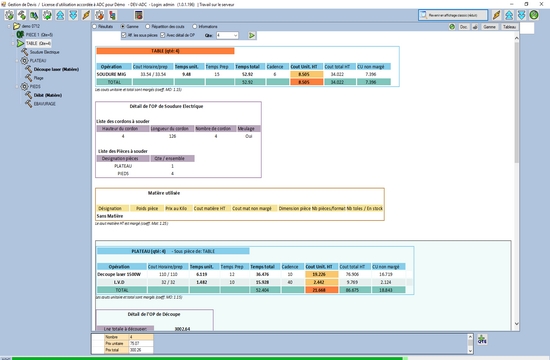Click the right toolbar blue down arrow
Viewport: 550px width, 360px height.
click(x=522, y=15)
